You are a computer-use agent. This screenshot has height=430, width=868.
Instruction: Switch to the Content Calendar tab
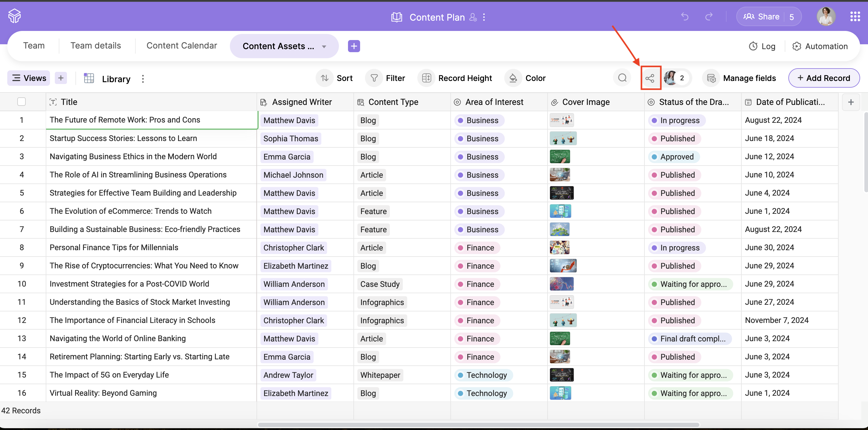[x=182, y=45]
